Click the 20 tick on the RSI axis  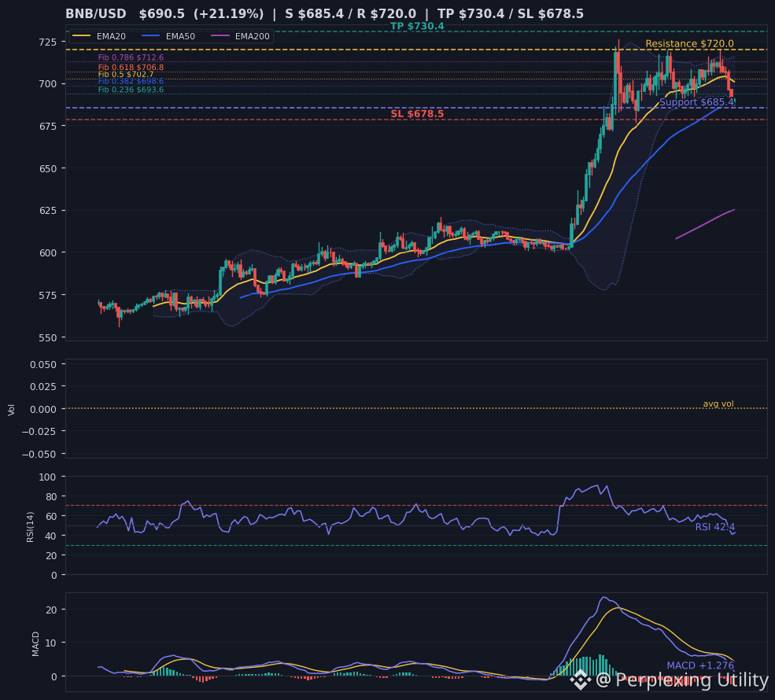tap(51, 556)
